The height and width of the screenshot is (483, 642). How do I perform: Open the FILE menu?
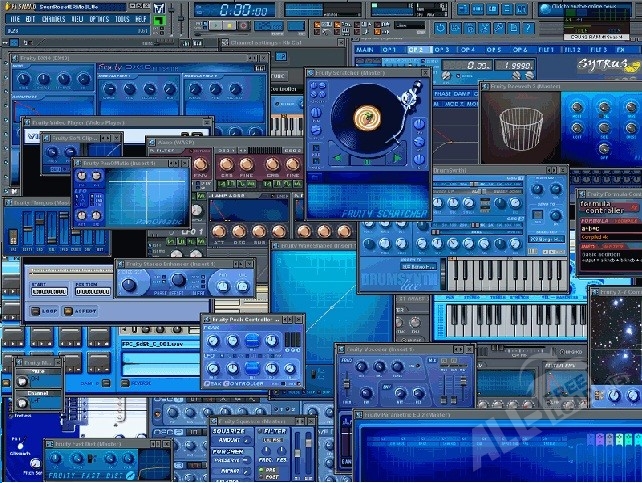[x=14, y=19]
